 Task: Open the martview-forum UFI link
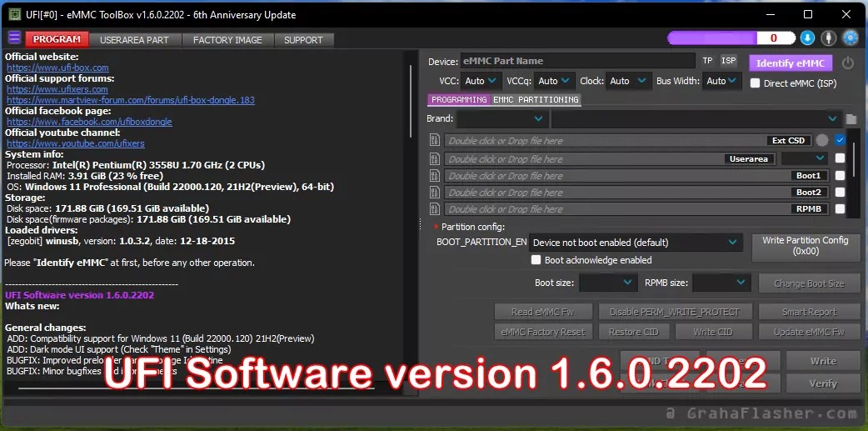tap(131, 100)
